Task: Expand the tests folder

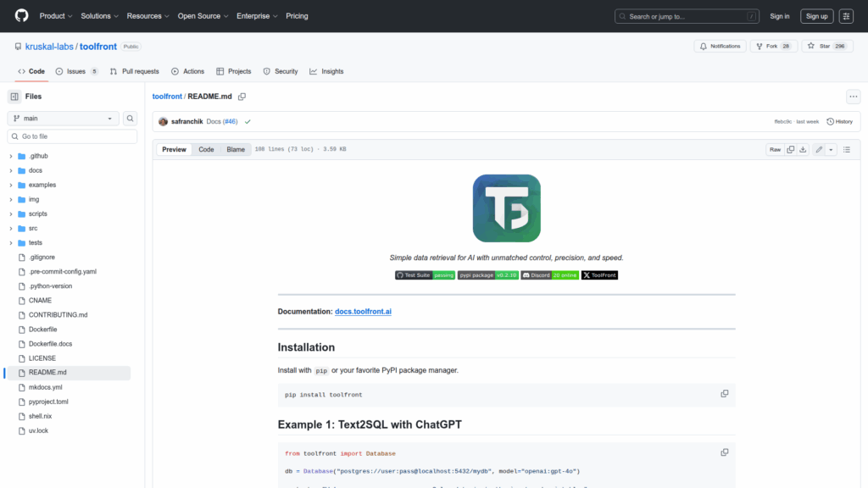Action: point(10,242)
